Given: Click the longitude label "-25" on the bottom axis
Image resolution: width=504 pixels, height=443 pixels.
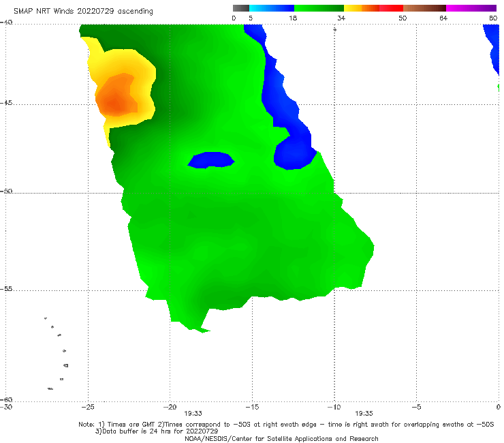Looking at the screenshot, I should (88, 407).
